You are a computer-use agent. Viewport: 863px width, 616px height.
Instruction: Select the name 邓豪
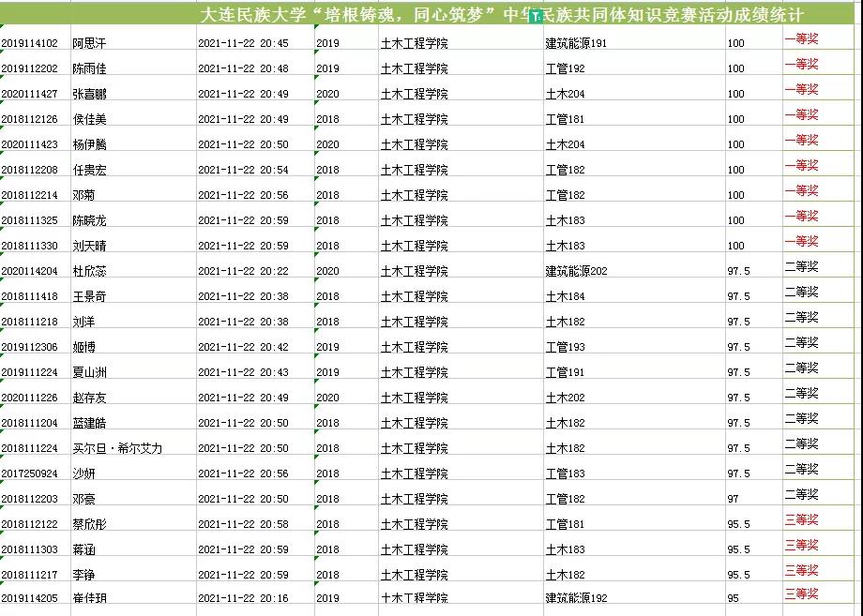point(83,499)
